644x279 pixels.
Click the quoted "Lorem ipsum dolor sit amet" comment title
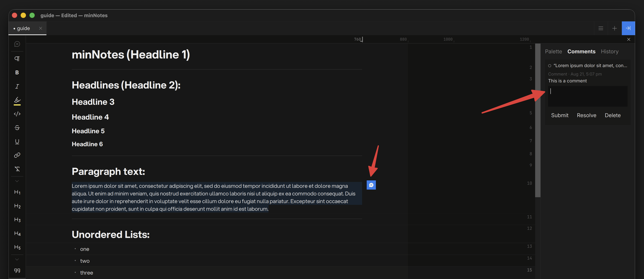[590, 66]
